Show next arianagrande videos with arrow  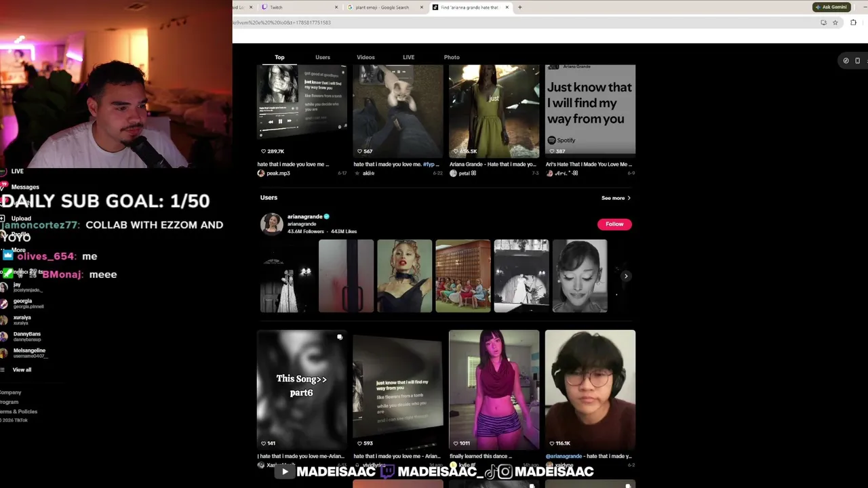tap(626, 276)
